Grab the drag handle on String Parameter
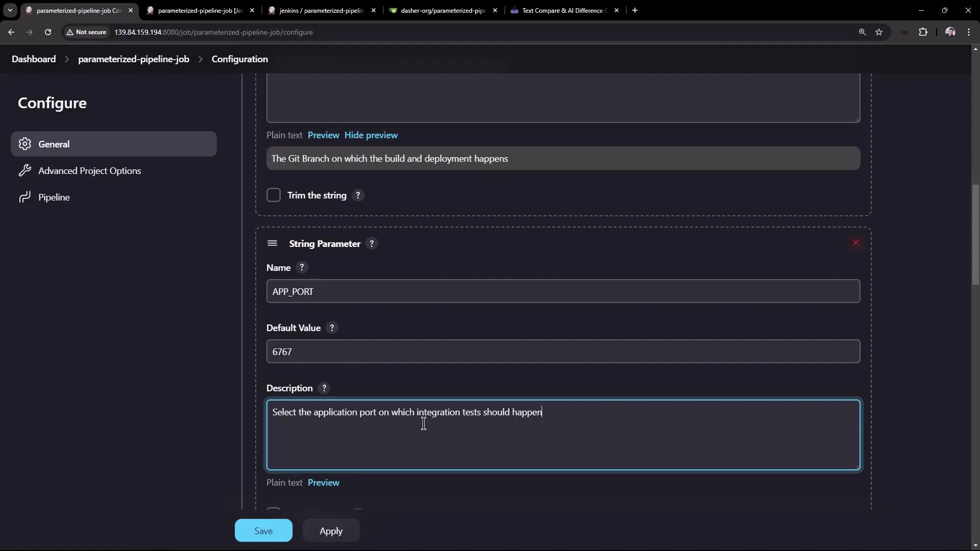The height and width of the screenshot is (551, 980). pos(273,243)
